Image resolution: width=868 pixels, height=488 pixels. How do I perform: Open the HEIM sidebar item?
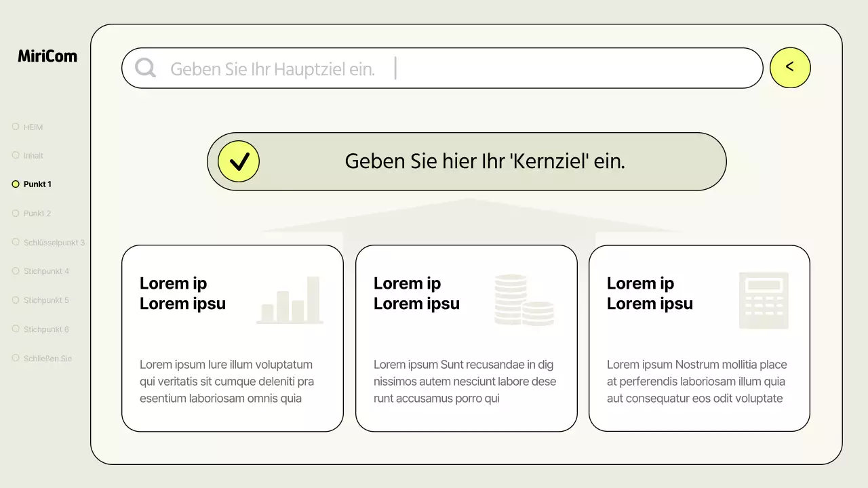(x=33, y=126)
